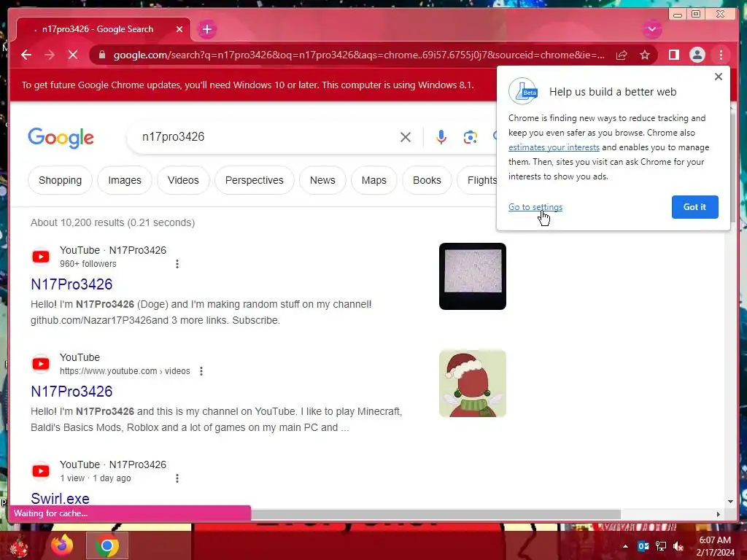Image resolution: width=747 pixels, height=560 pixels.
Task: Close the n17pro3426 Google Search tab
Action: (x=179, y=29)
